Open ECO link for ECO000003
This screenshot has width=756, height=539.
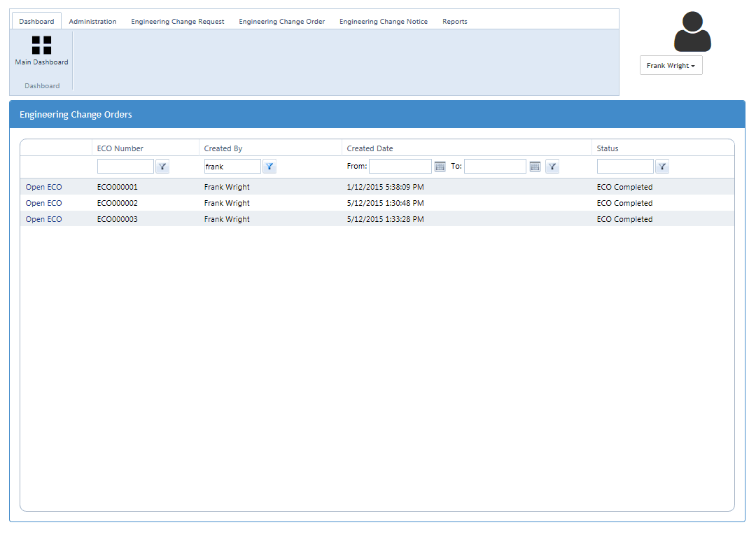tap(44, 219)
